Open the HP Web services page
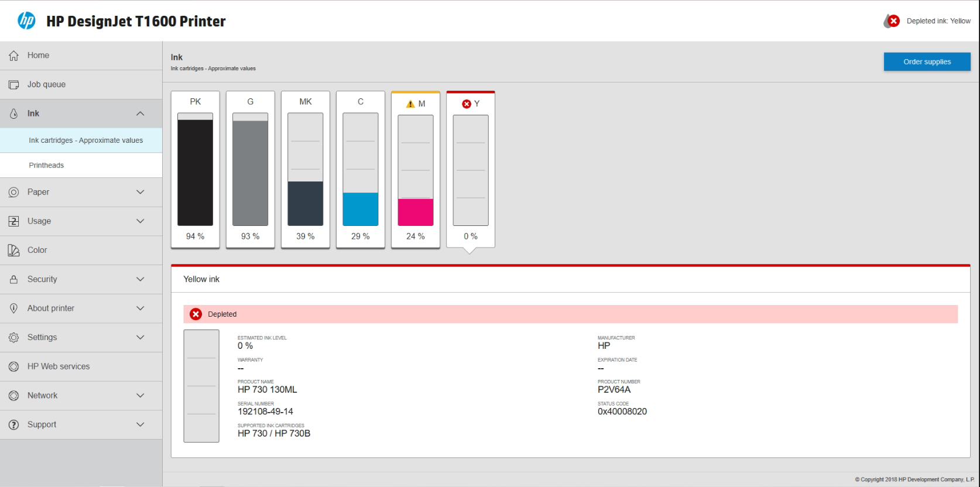980x487 pixels. (x=81, y=366)
